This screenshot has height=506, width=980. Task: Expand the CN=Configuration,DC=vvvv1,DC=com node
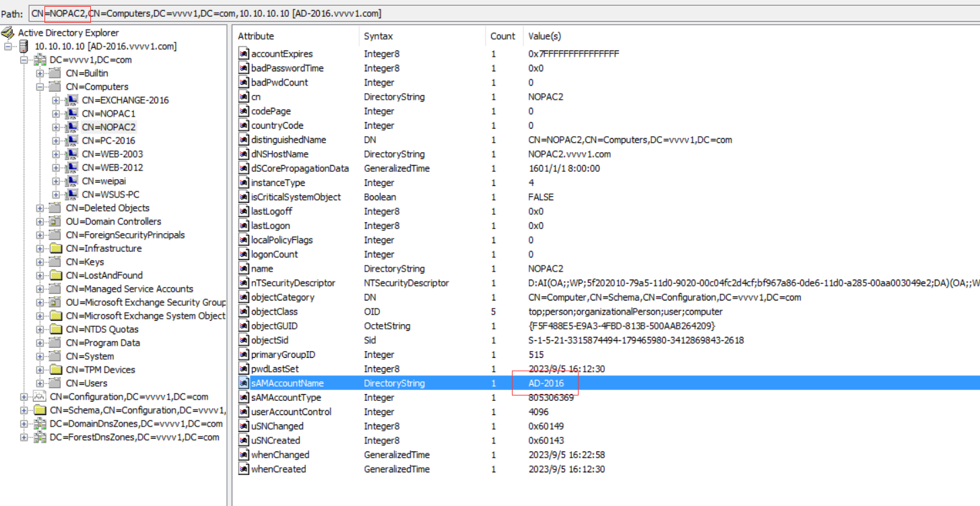24,397
